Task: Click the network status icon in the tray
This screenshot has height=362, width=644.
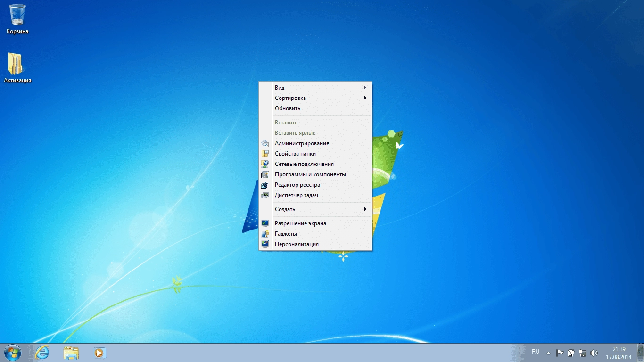Action: [583, 352]
